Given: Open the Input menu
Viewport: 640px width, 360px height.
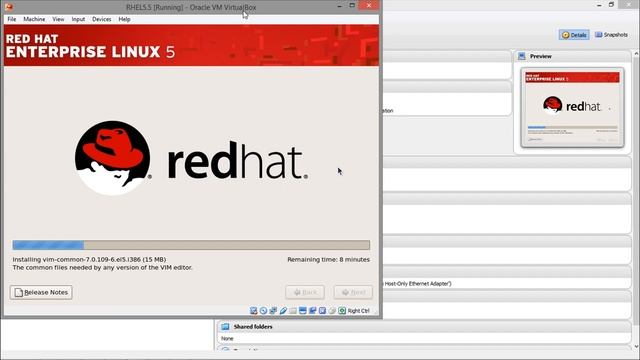Looking at the screenshot, I should (78, 19).
